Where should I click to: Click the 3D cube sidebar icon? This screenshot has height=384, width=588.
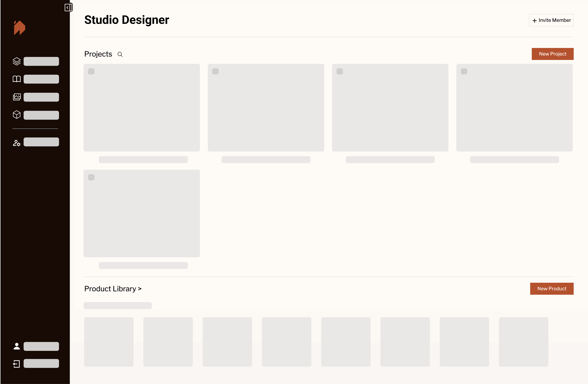(x=17, y=115)
